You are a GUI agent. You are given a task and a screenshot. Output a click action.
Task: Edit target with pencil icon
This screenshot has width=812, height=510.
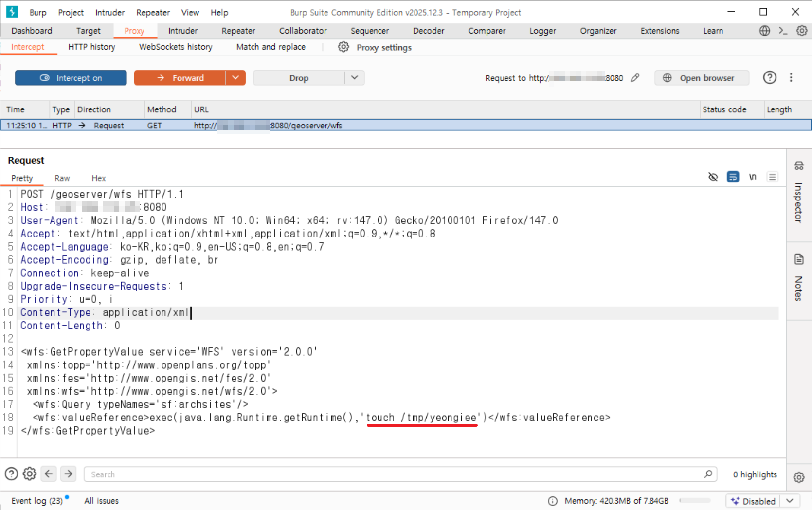(x=635, y=78)
